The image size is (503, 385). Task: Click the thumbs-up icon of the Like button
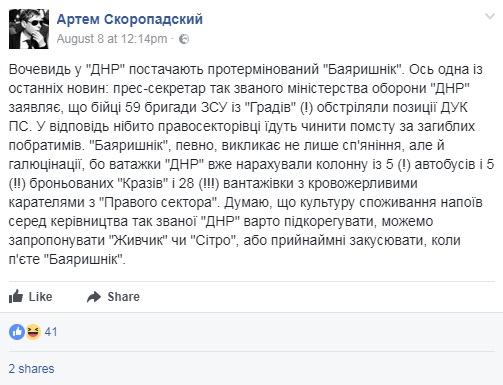[x=16, y=296]
